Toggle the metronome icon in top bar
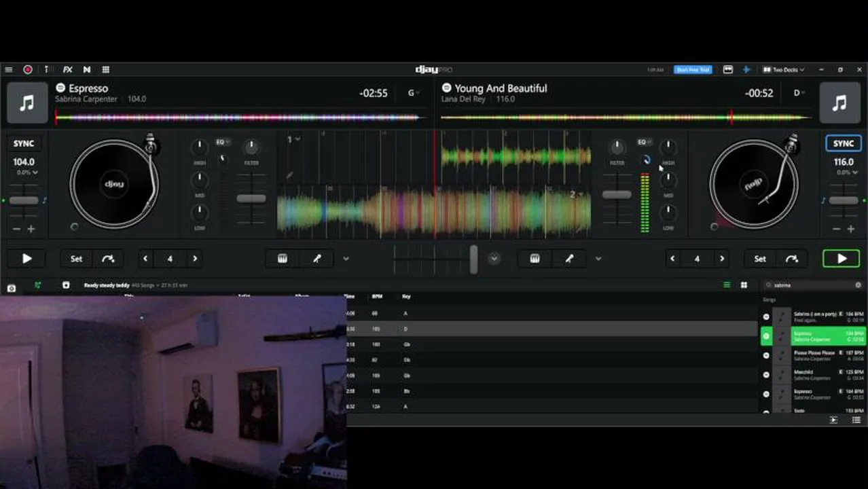The height and width of the screenshot is (489, 868). (x=47, y=69)
